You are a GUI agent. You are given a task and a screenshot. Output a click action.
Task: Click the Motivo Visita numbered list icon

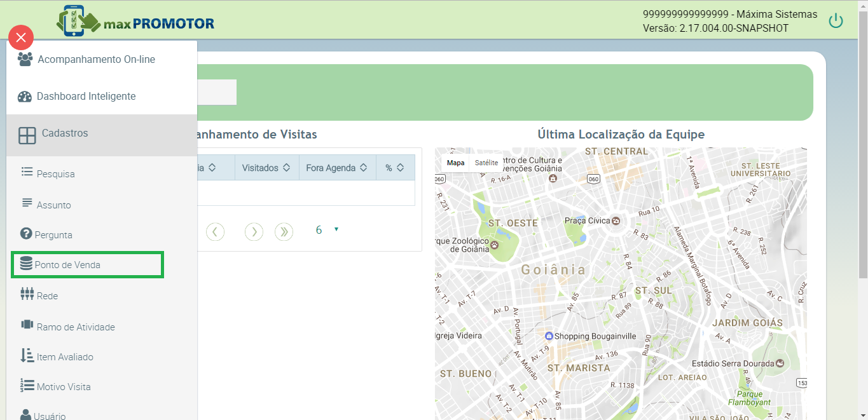[27, 385]
